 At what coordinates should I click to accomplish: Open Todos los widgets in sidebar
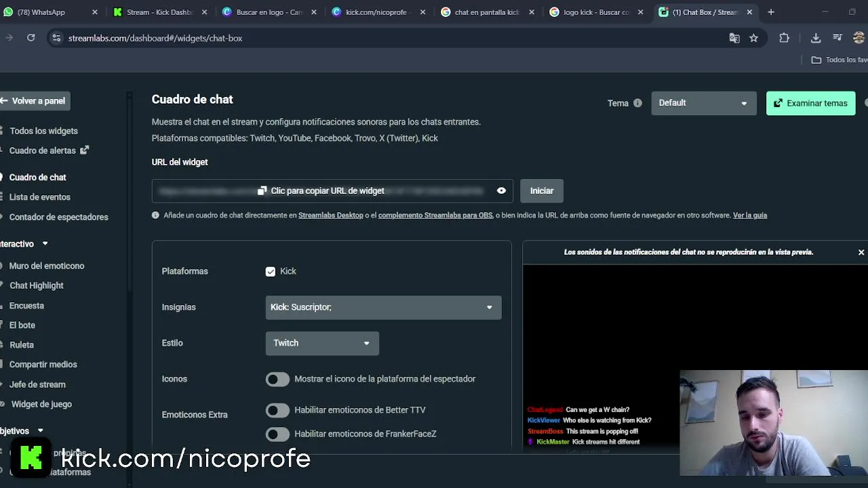43,131
